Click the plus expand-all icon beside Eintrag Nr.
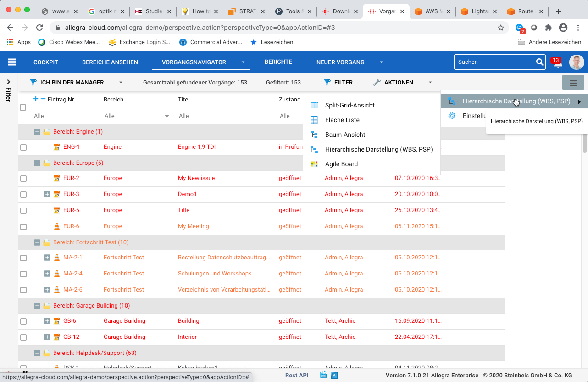588x382 pixels. pyautogui.click(x=36, y=99)
